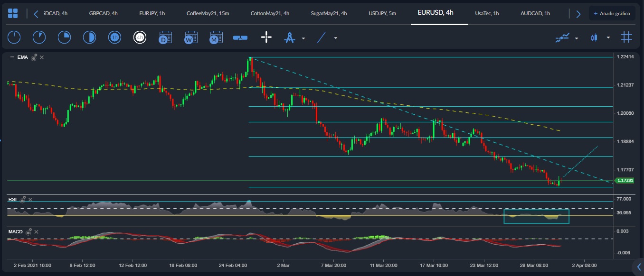This screenshot has height=276, width=644.
Task: Click the 1.17707 price axis value
Action: coord(625,169)
